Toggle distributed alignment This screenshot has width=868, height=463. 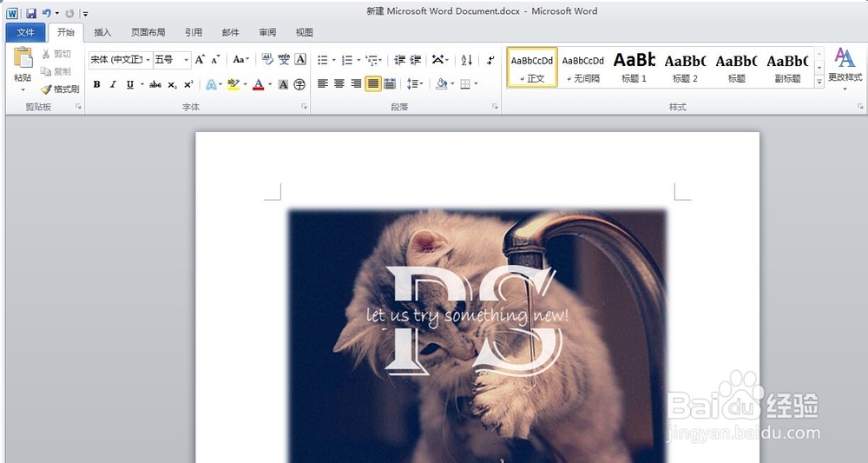[390, 84]
